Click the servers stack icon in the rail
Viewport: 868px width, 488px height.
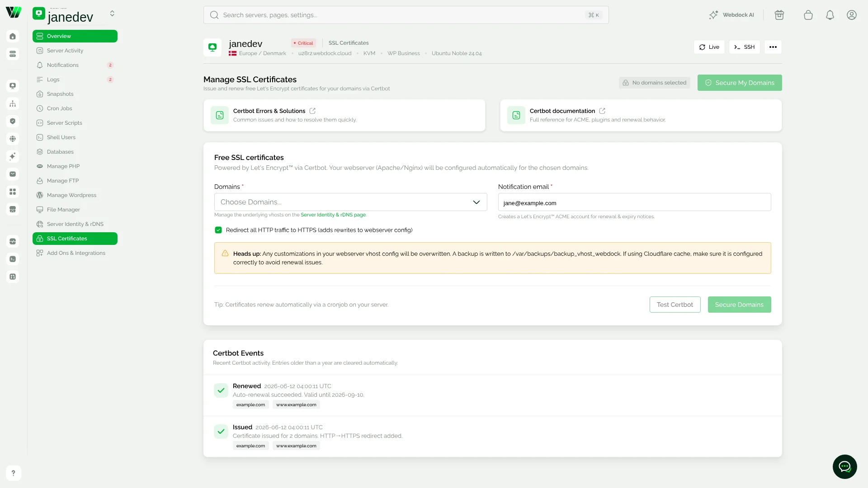click(x=13, y=54)
